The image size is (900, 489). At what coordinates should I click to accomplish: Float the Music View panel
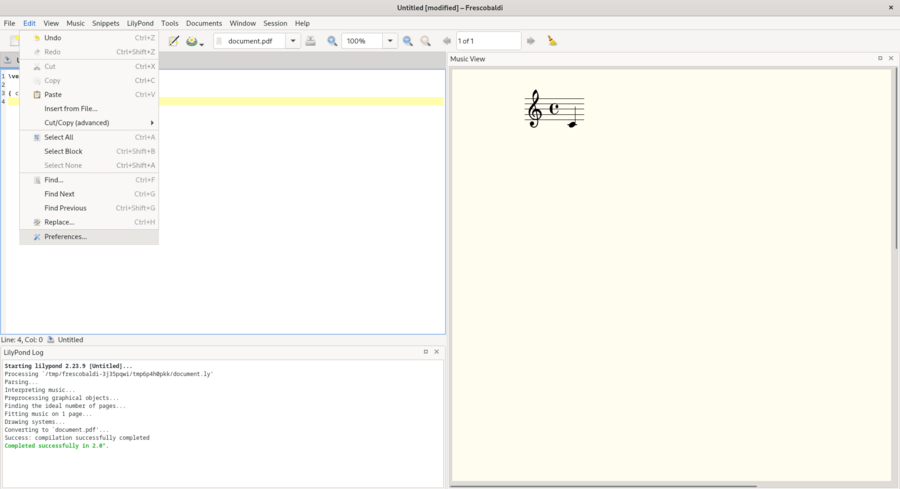coord(880,59)
